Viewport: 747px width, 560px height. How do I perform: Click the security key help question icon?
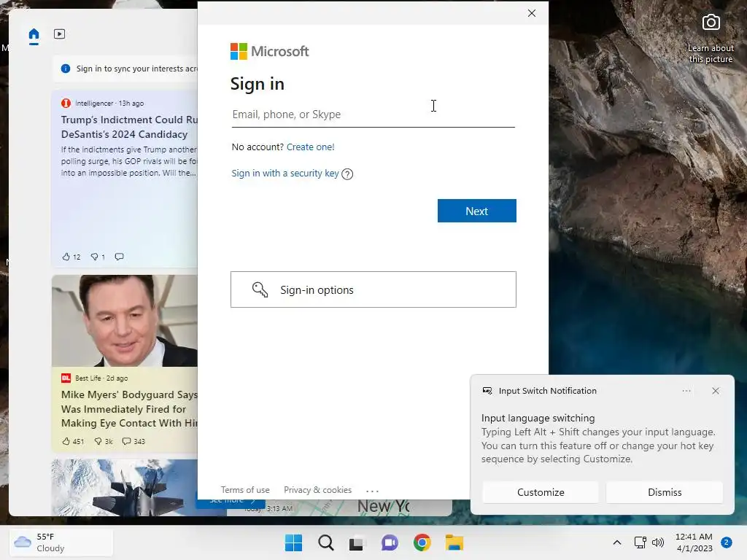[x=347, y=174]
